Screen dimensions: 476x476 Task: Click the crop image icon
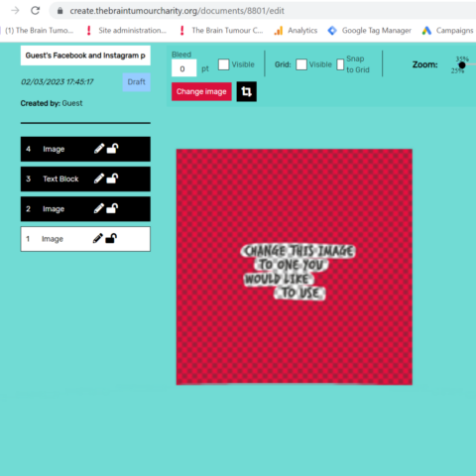[247, 91]
